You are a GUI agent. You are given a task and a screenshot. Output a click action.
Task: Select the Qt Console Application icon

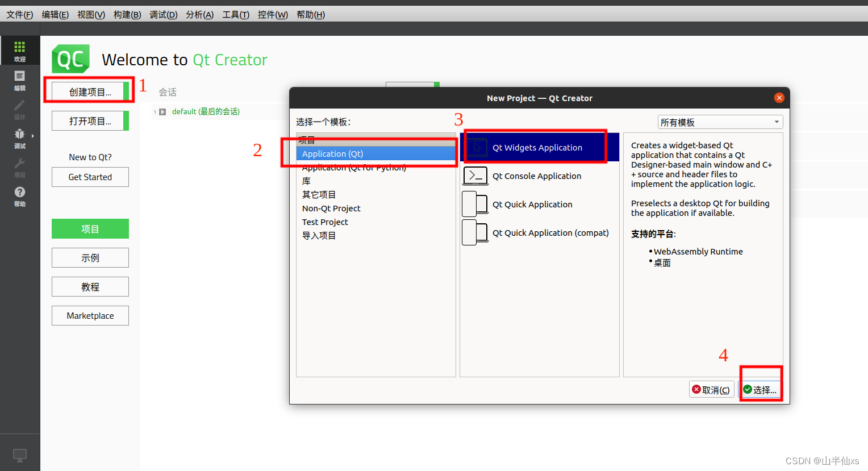pos(475,176)
